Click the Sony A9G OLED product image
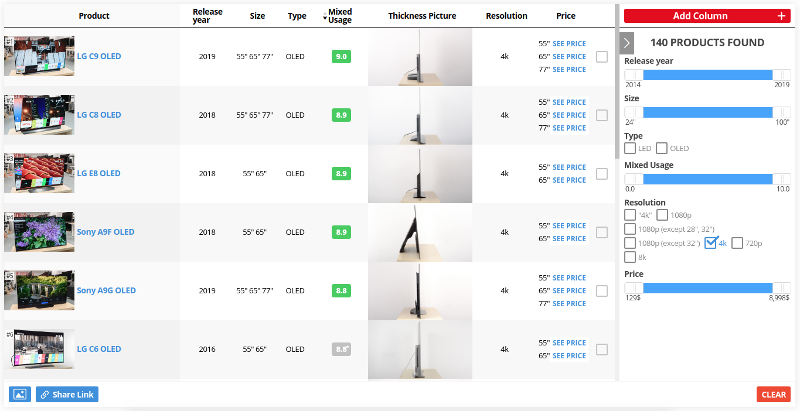Viewport: 800px width, 411px height. point(39,290)
